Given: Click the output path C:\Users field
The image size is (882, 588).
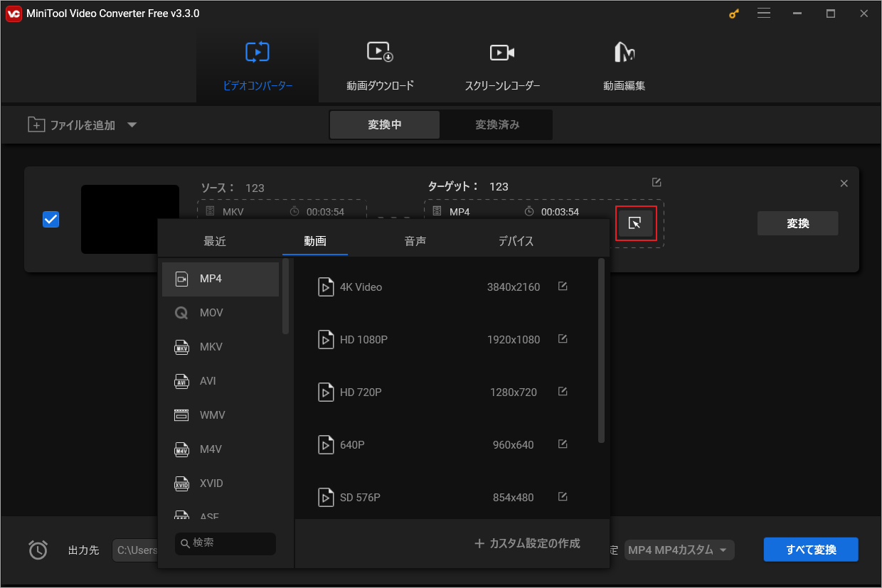Looking at the screenshot, I should click(x=135, y=550).
